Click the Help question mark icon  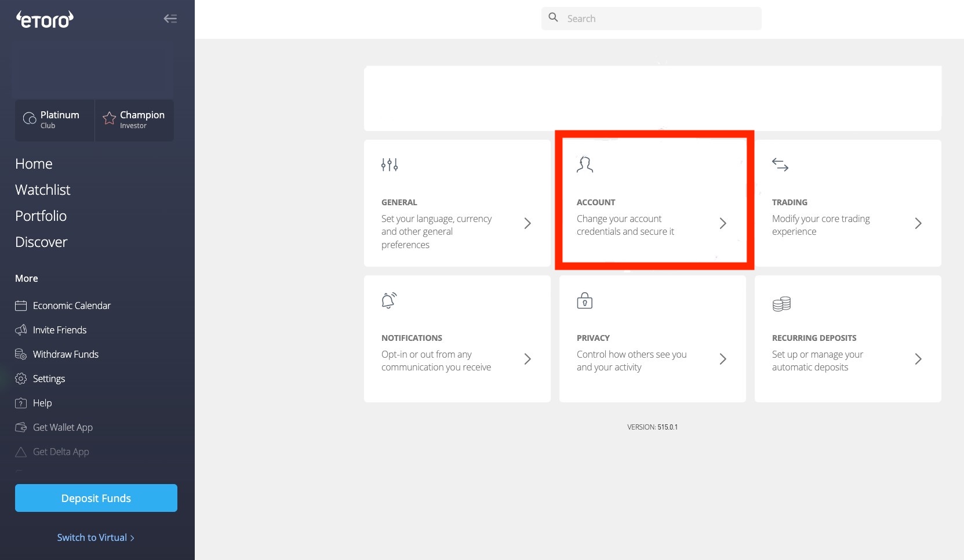pos(21,403)
